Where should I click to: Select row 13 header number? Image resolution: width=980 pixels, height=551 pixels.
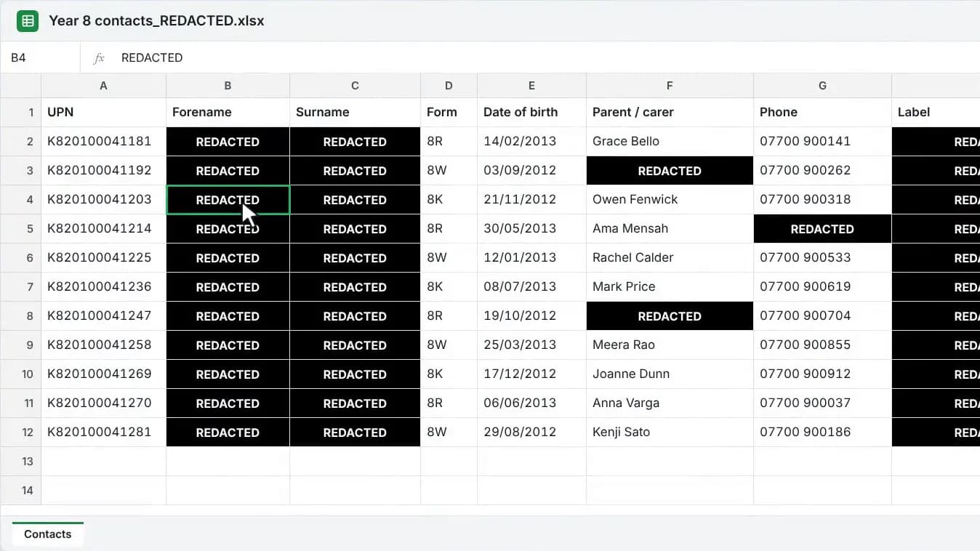tap(20, 462)
